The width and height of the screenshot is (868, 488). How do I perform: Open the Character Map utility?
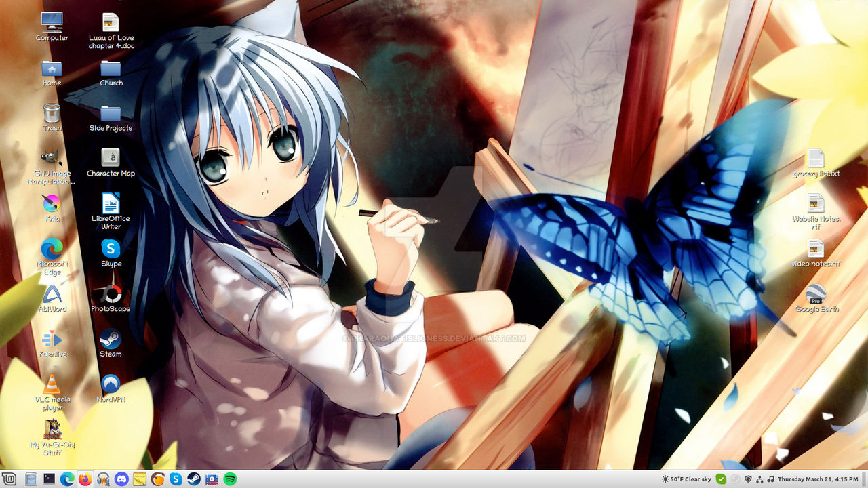(111, 157)
